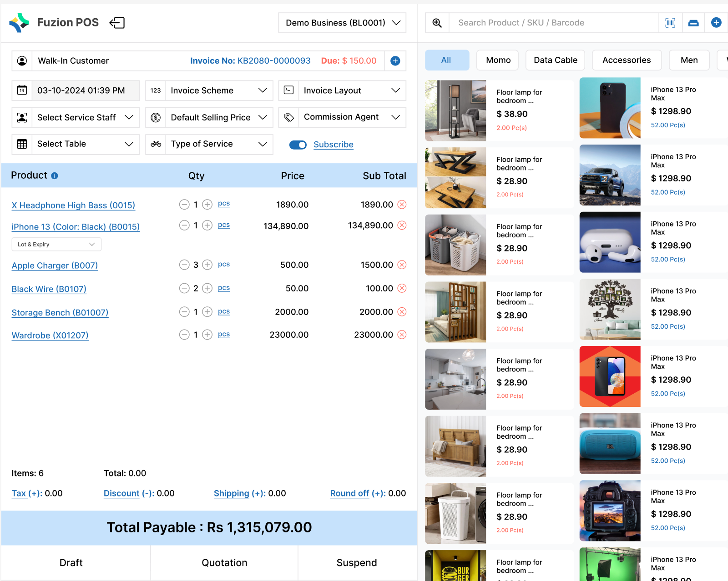Decrease Apple Charger quantity
728x581 pixels.
184,265
